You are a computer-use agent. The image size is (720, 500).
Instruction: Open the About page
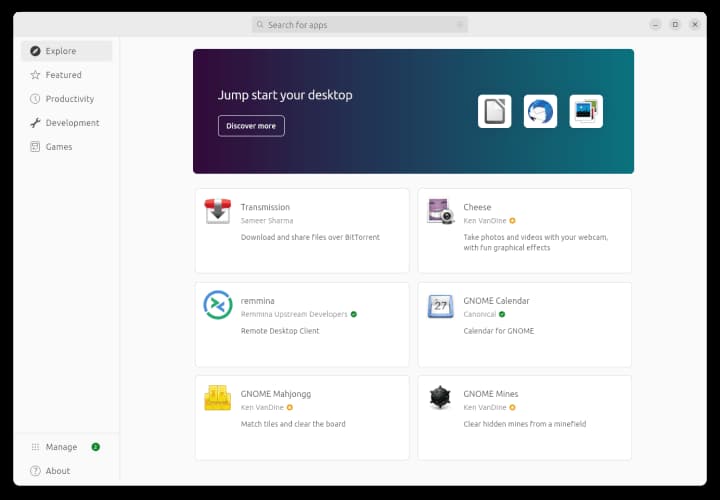click(x=58, y=471)
